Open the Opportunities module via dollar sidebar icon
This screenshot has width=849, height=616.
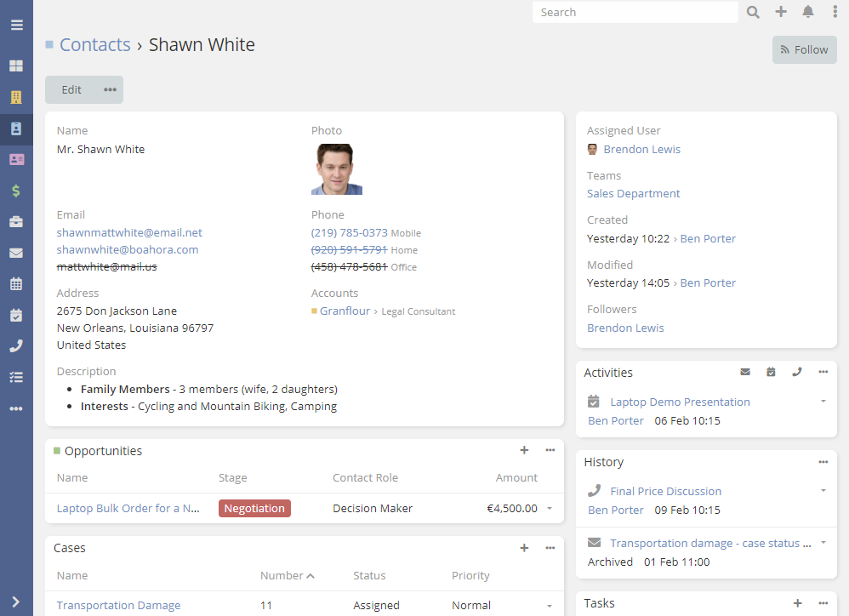15,191
